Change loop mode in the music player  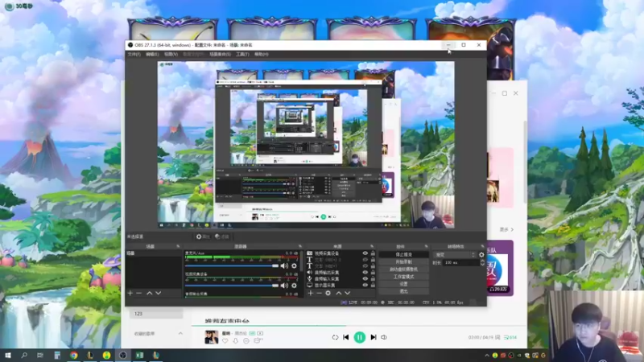point(335,337)
